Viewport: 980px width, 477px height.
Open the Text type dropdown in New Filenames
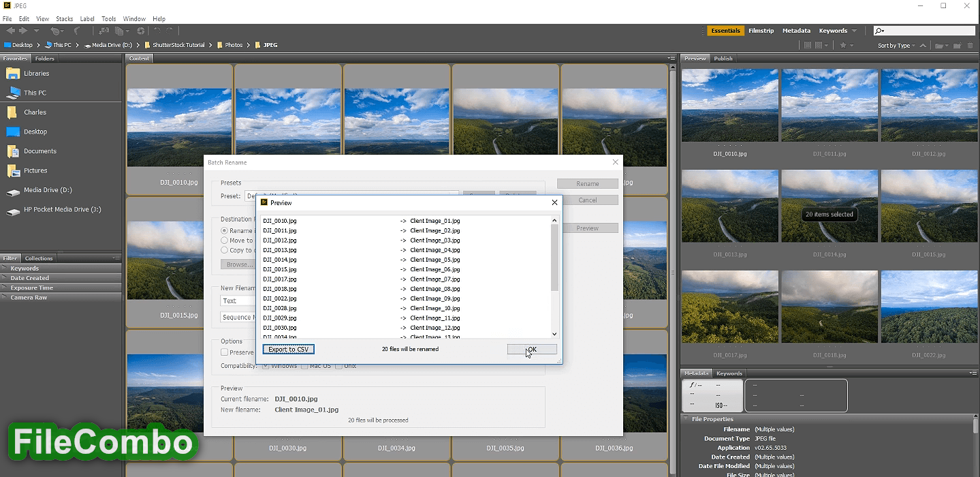coord(238,301)
